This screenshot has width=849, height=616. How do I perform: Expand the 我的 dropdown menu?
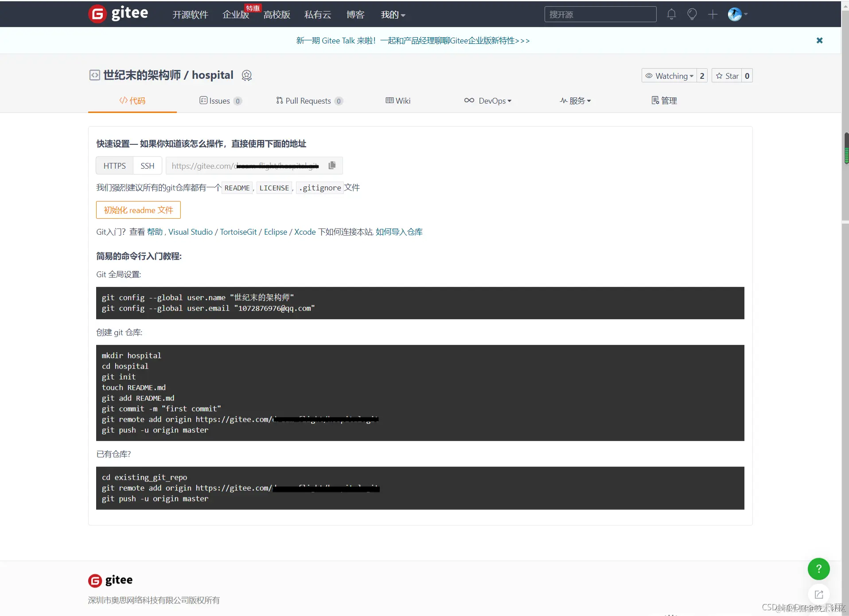pyautogui.click(x=393, y=15)
